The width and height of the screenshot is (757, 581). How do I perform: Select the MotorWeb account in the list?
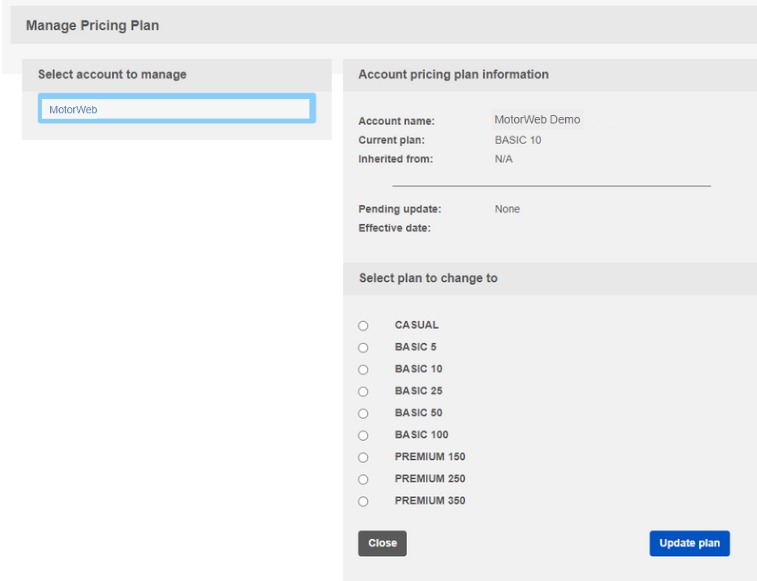176,110
